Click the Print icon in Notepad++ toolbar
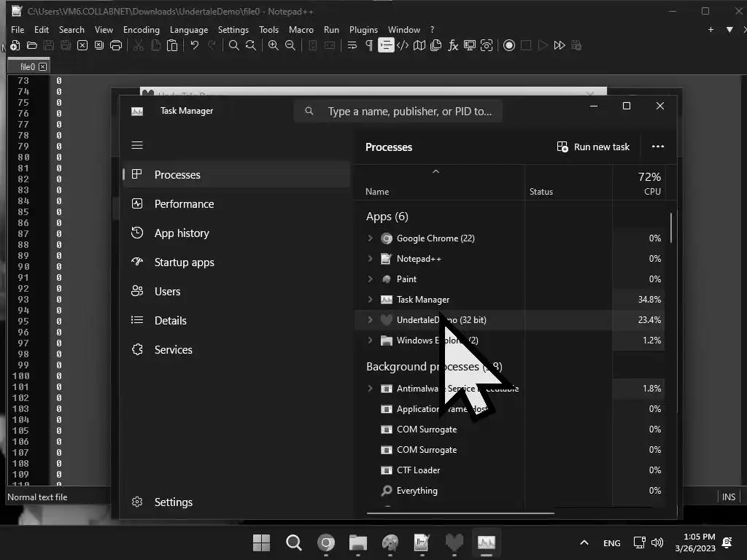The height and width of the screenshot is (560, 747). [x=116, y=45]
